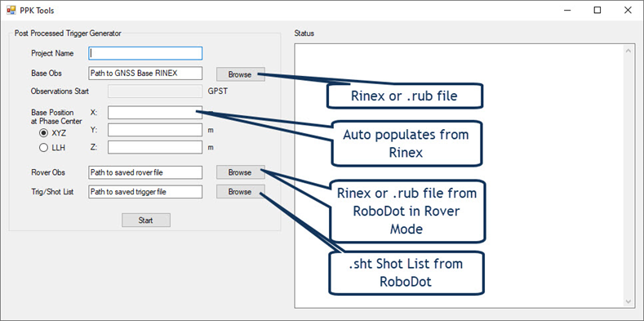This screenshot has width=644, height=321.
Task: Minimize the PPK Tools window
Action: click(567, 11)
